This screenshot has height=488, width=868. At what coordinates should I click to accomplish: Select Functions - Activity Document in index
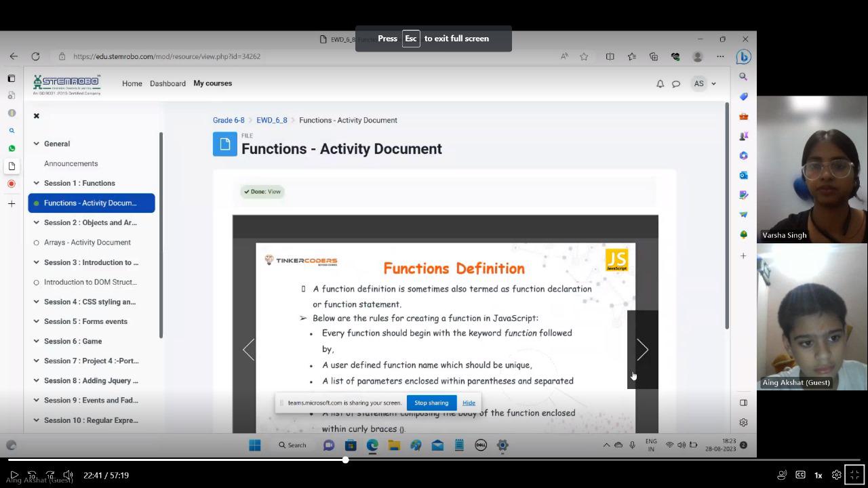(92, 203)
